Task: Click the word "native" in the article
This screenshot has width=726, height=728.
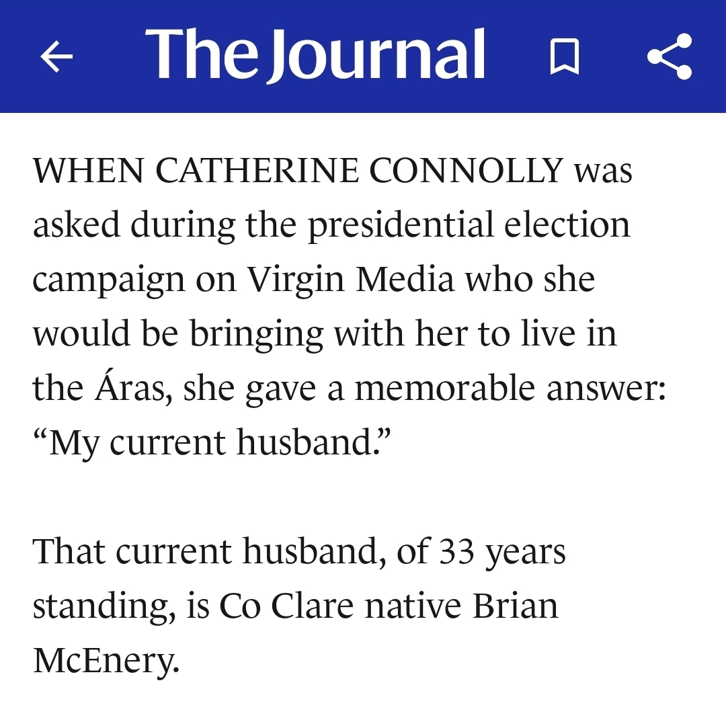Action: click(413, 606)
